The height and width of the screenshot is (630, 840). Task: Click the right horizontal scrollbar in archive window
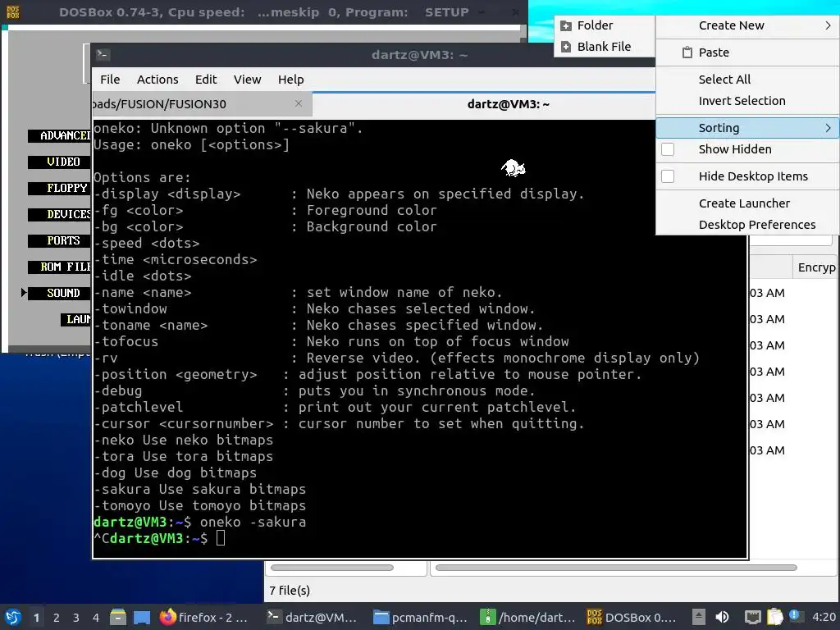pos(616,568)
